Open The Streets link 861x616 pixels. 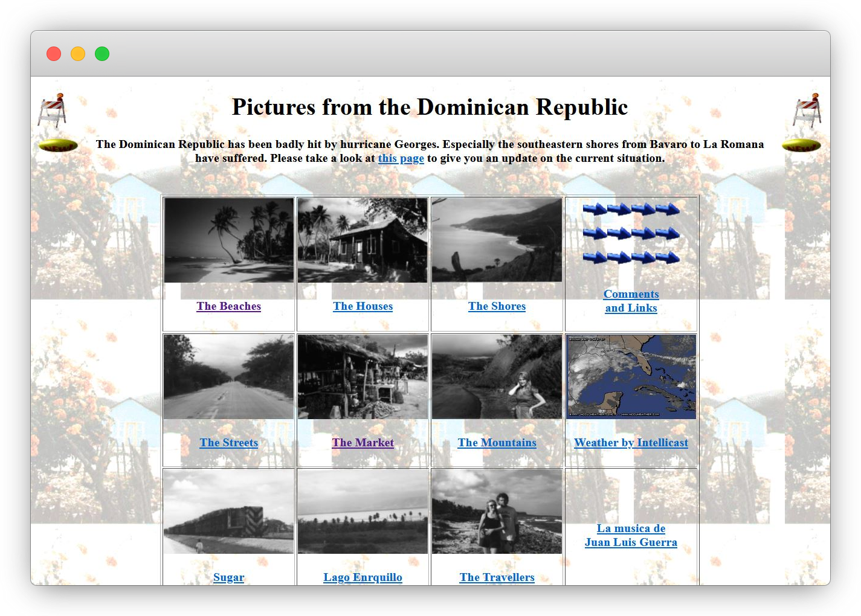point(229,443)
